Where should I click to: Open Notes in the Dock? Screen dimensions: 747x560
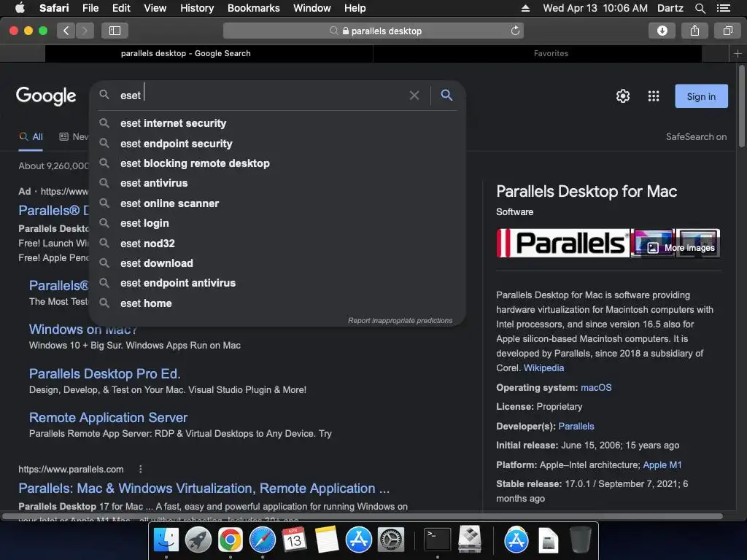click(x=326, y=540)
